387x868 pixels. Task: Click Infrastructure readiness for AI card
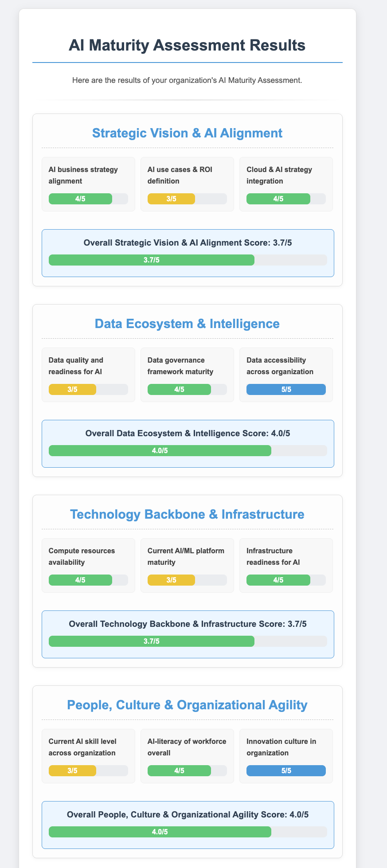tap(286, 565)
